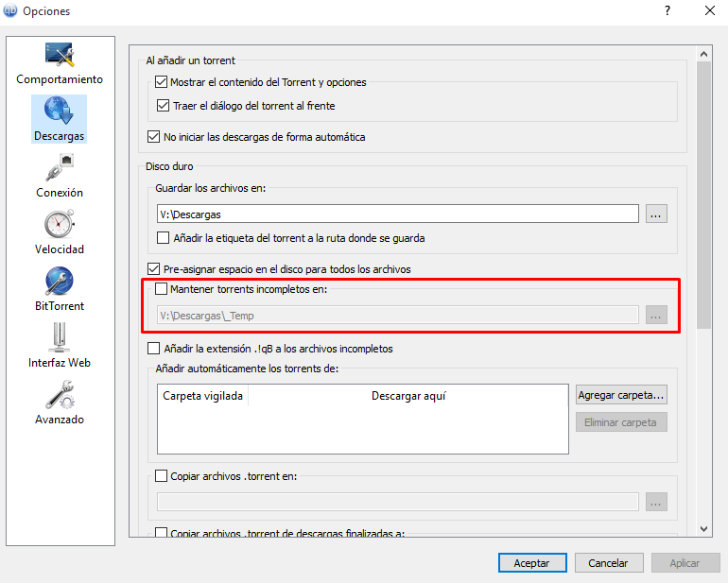Screen dimensions: 728x583
Task: Click Eliminar carpeta button
Action: 621,422
